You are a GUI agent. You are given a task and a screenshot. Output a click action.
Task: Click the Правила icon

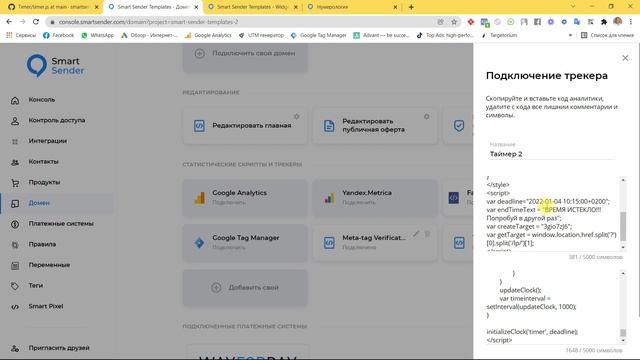point(15,245)
